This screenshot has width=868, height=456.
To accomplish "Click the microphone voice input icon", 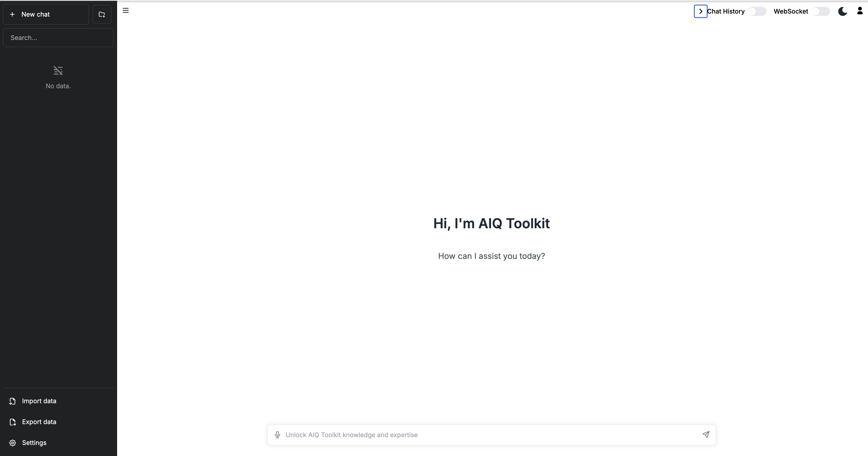I will point(277,435).
